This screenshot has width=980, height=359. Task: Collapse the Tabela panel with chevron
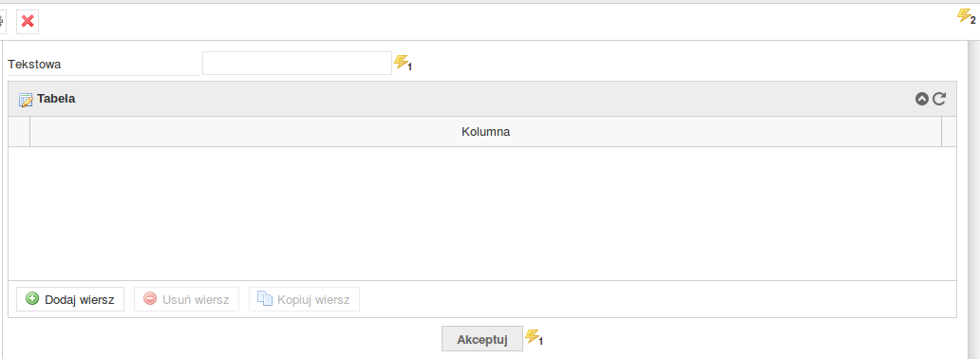coord(922,99)
